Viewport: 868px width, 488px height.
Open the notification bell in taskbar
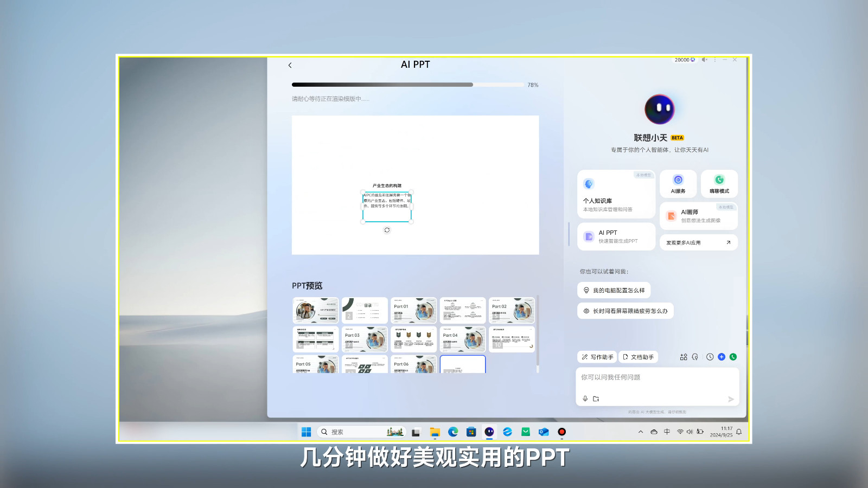coord(739,432)
